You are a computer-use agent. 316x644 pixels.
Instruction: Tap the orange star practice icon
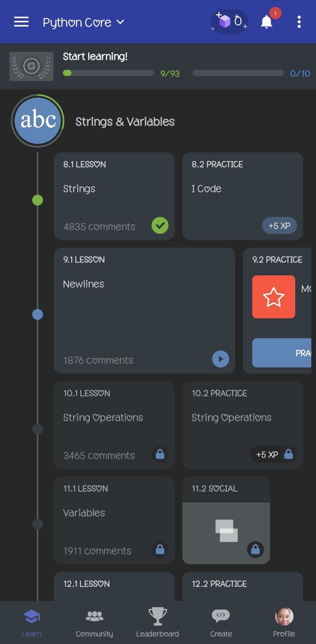[x=273, y=297]
